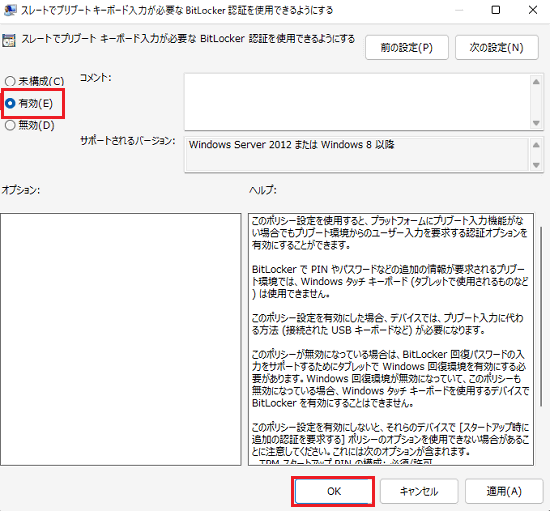
Task: Click the 適用(A) button
Action: [504, 491]
